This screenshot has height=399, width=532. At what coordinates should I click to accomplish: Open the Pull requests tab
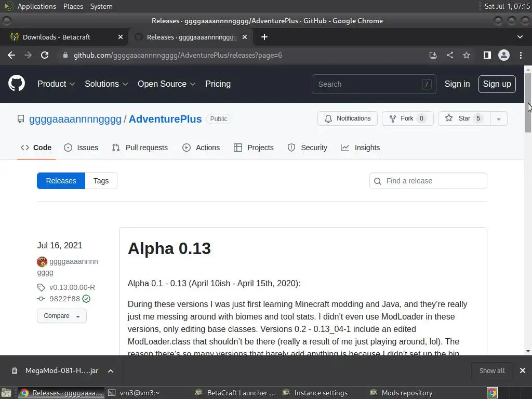click(x=140, y=148)
